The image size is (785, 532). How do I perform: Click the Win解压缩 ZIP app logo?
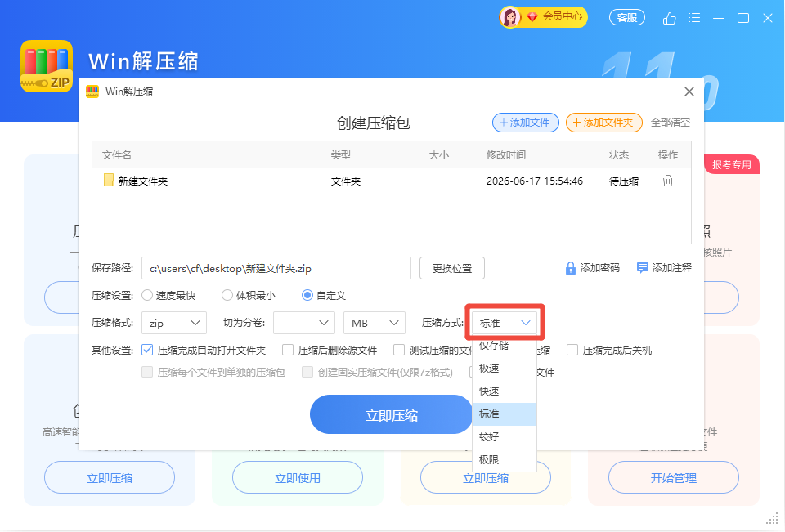tap(47, 66)
